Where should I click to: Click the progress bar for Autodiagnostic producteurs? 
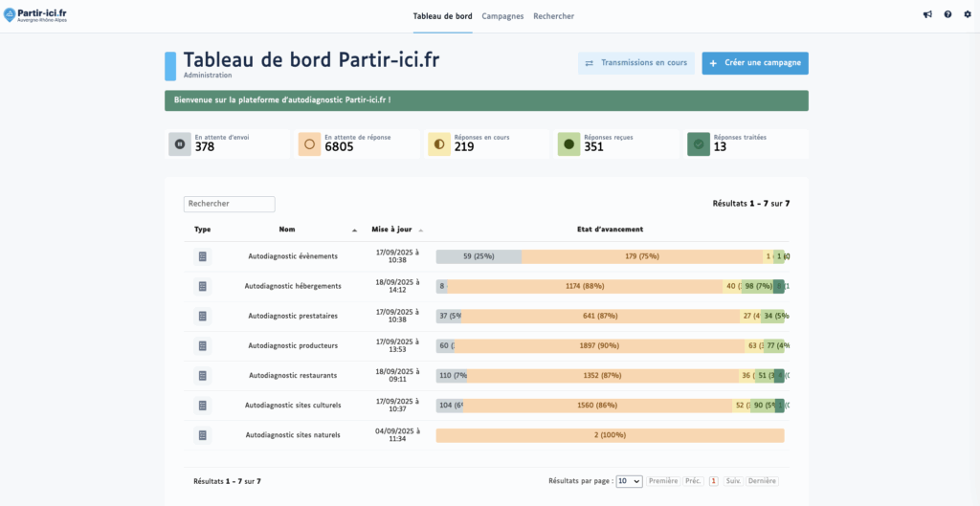(x=610, y=346)
